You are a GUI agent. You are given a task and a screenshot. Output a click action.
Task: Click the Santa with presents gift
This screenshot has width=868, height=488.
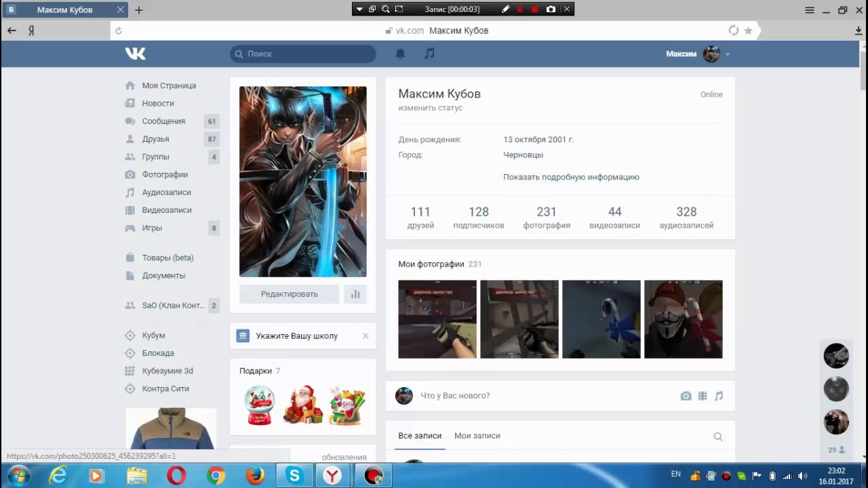[347, 405]
